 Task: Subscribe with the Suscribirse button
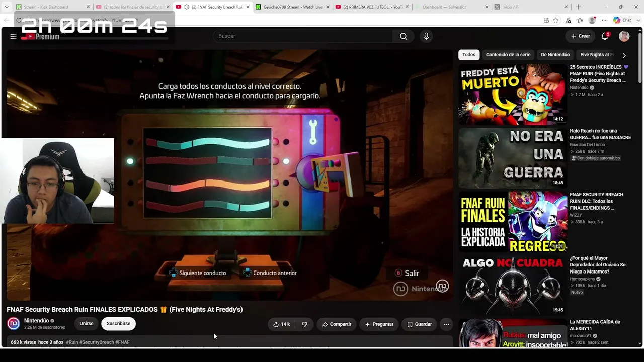coord(118,324)
